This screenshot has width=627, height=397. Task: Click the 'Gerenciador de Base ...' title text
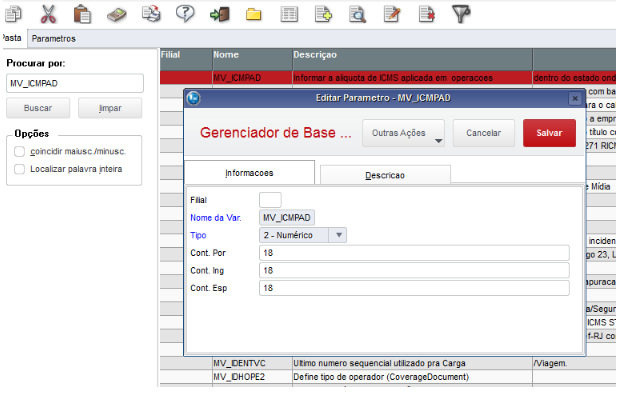point(276,133)
